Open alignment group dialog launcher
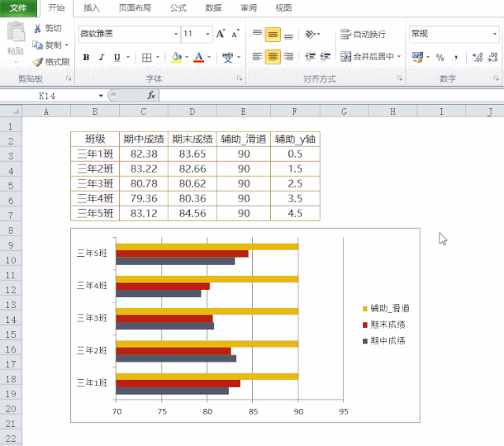 pyautogui.click(x=399, y=78)
